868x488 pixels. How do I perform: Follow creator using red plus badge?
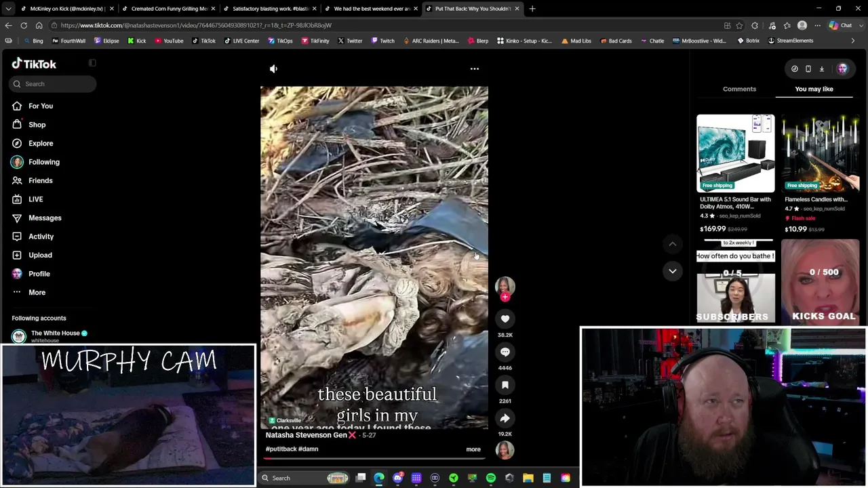click(x=505, y=297)
